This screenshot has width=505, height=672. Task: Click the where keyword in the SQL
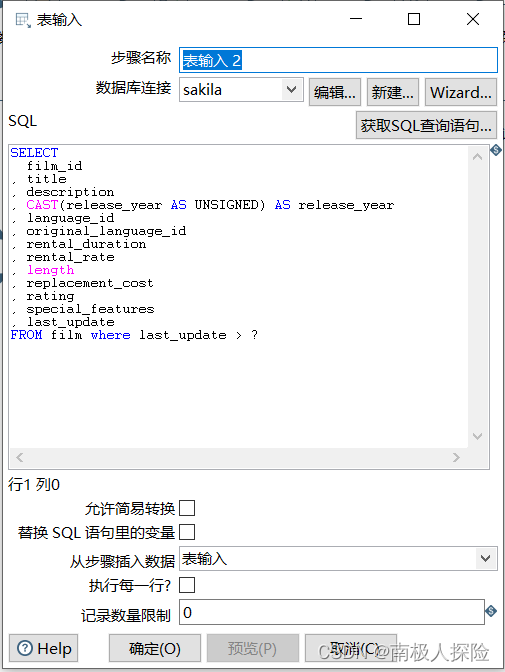tap(111, 335)
